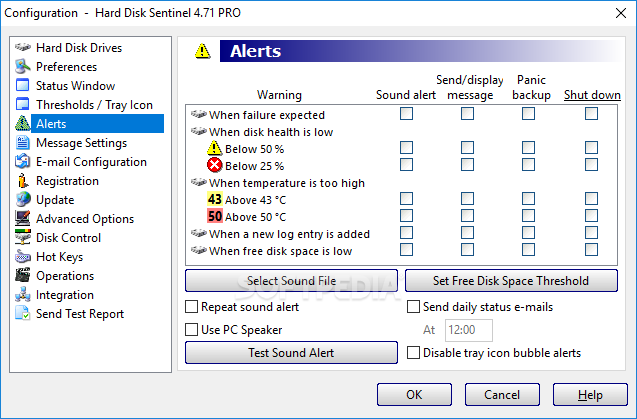Switch to E-mail Configuration section
Screen dimensions: 637x419
[x=91, y=162]
